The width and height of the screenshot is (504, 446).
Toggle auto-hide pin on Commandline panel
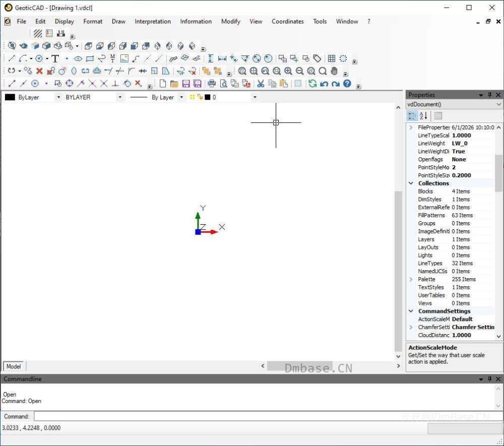click(x=489, y=379)
